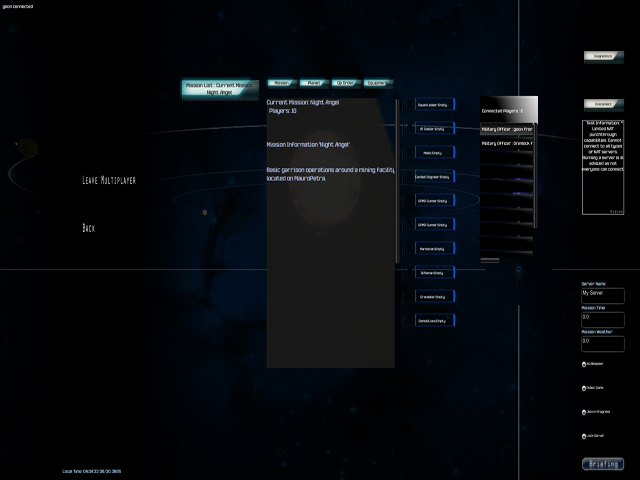Select the Demolitions Empty slot
Screen dimensions: 640x480
[435, 321]
